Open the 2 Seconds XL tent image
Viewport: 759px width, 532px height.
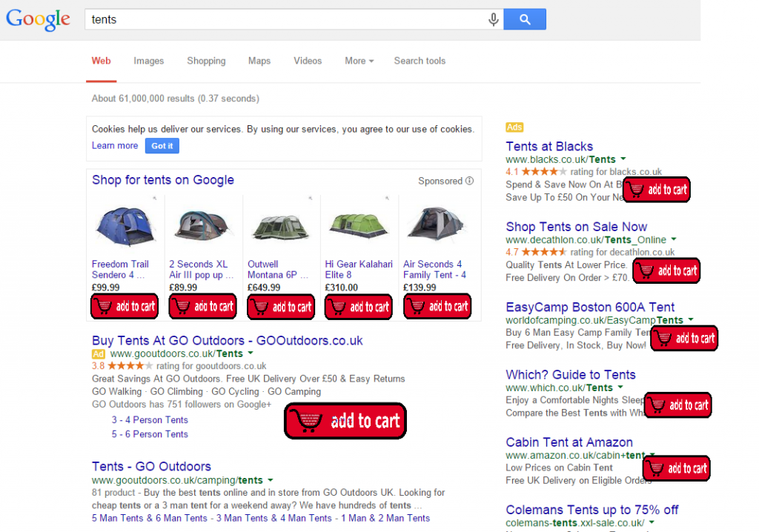[202, 225]
